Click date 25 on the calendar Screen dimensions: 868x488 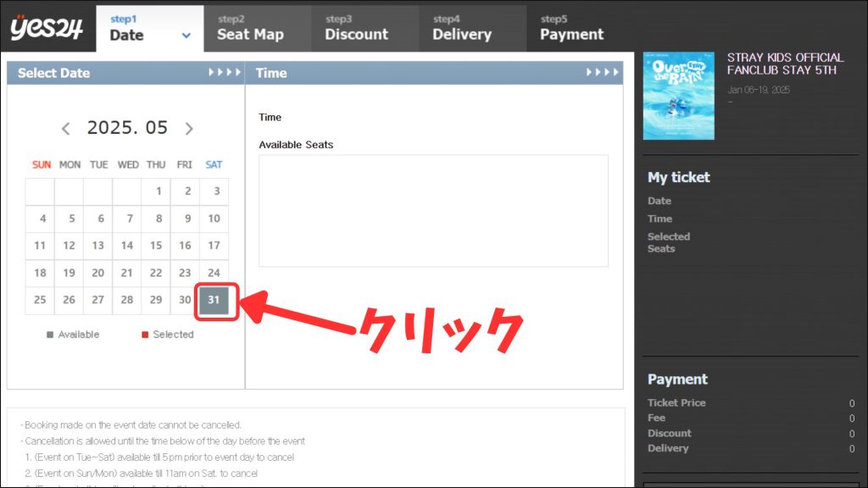pos(40,300)
